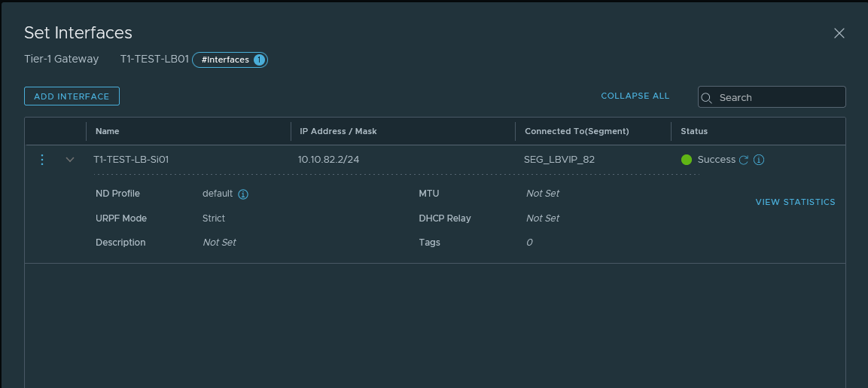Click COLLAPSE ALL link
Image resolution: width=868 pixels, height=388 pixels.
pyautogui.click(x=635, y=96)
